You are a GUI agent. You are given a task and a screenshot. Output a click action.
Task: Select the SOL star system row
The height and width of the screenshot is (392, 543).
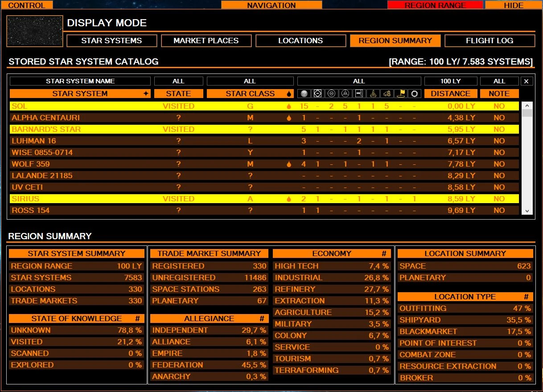264,106
